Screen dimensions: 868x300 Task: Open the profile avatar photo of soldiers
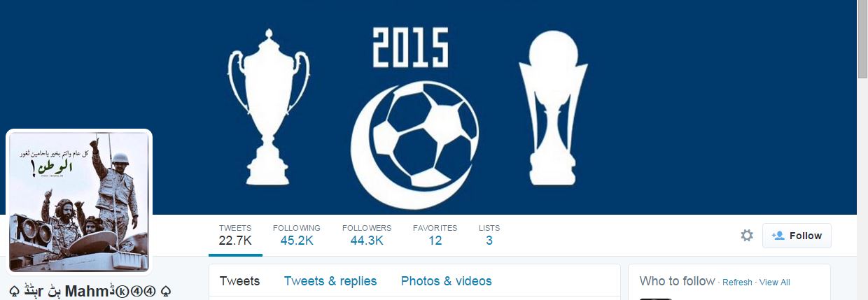click(x=79, y=202)
